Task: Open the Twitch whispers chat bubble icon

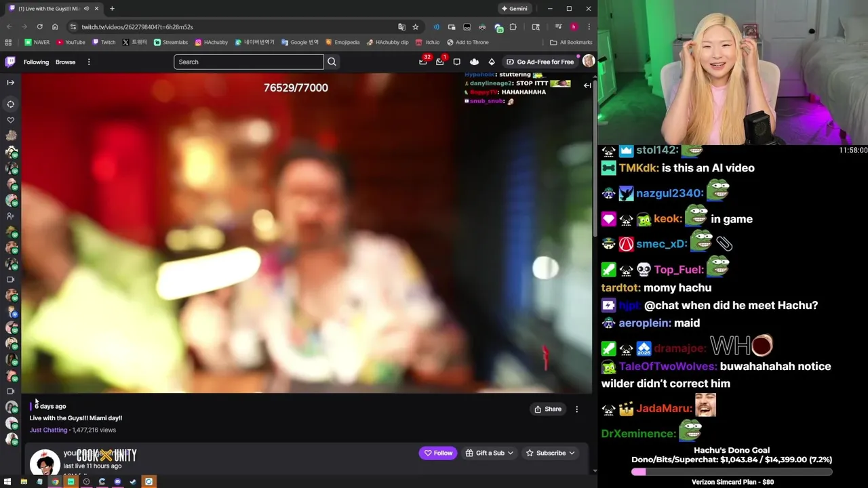Action: [x=456, y=62]
